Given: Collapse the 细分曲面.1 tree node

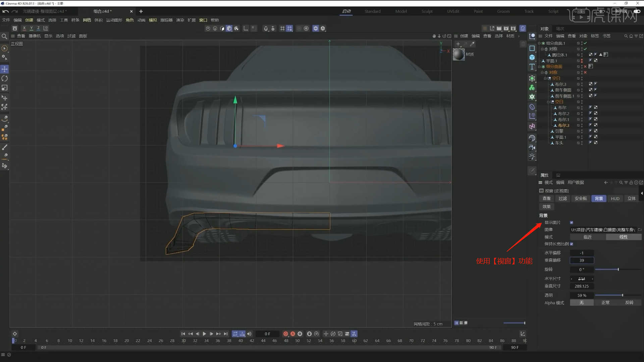Looking at the screenshot, I should (539, 43).
